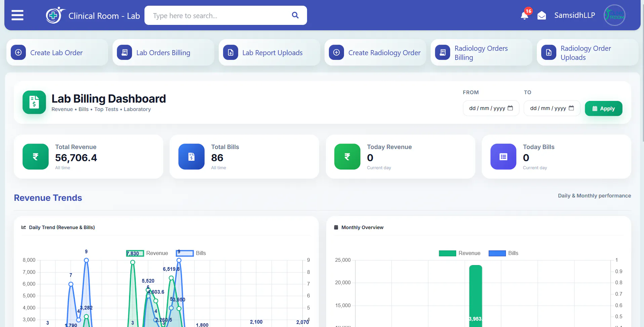Toggle Revenue series in Daily Trend legend

click(x=147, y=253)
